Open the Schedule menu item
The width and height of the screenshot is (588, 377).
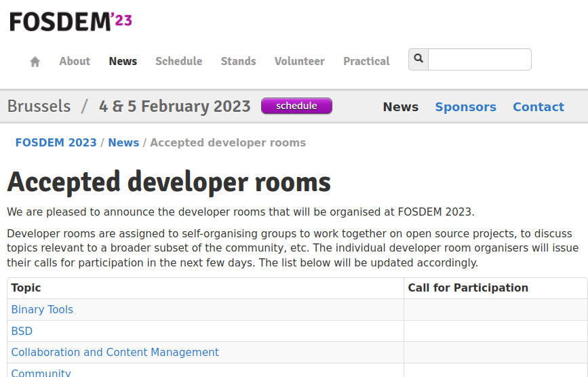click(179, 61)
